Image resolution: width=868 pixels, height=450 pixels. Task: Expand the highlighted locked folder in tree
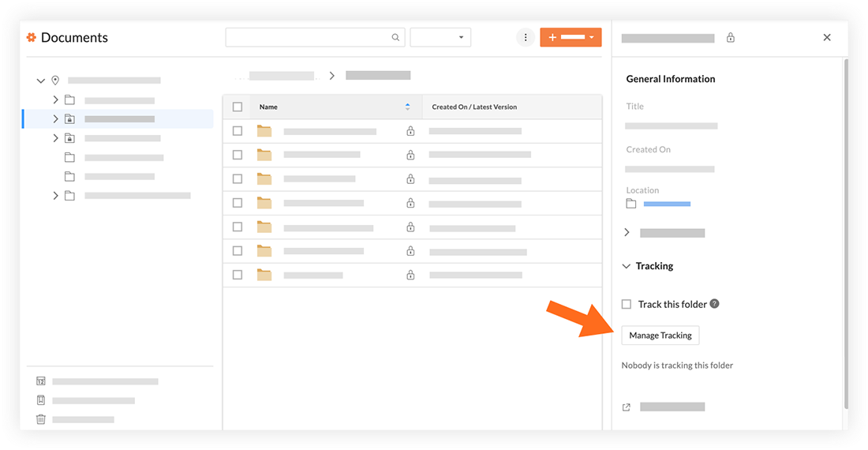(x=55, y=119)
